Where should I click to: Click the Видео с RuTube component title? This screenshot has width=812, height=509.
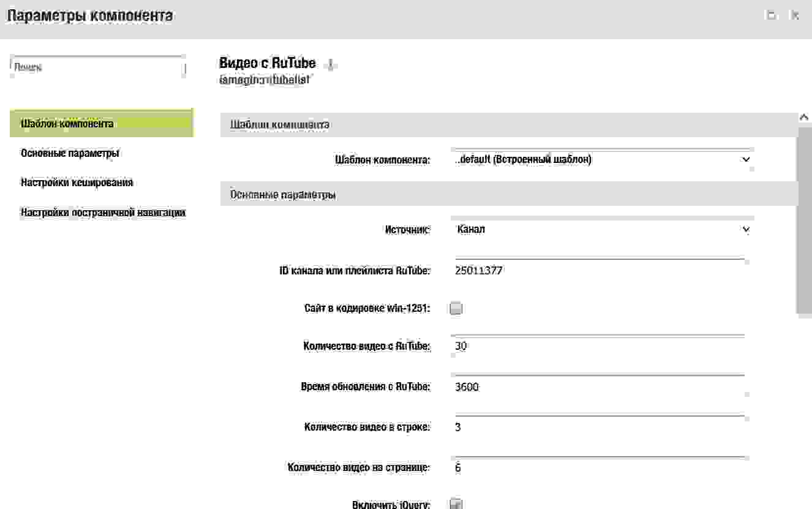pyautogui.click(x=268, y=63)
